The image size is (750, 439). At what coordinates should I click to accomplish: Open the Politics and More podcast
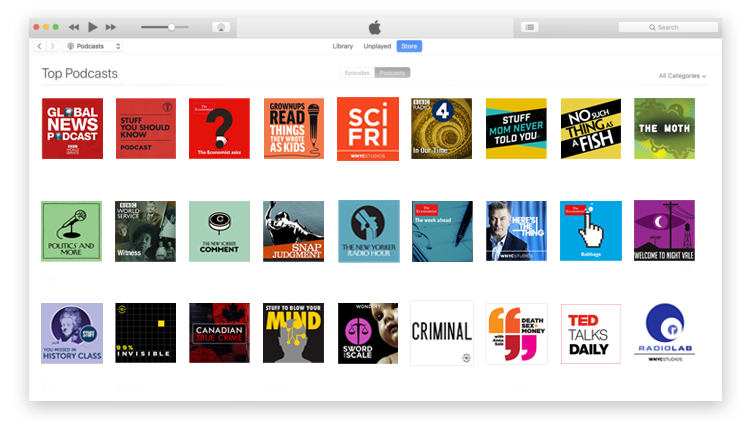click(72, 231)
